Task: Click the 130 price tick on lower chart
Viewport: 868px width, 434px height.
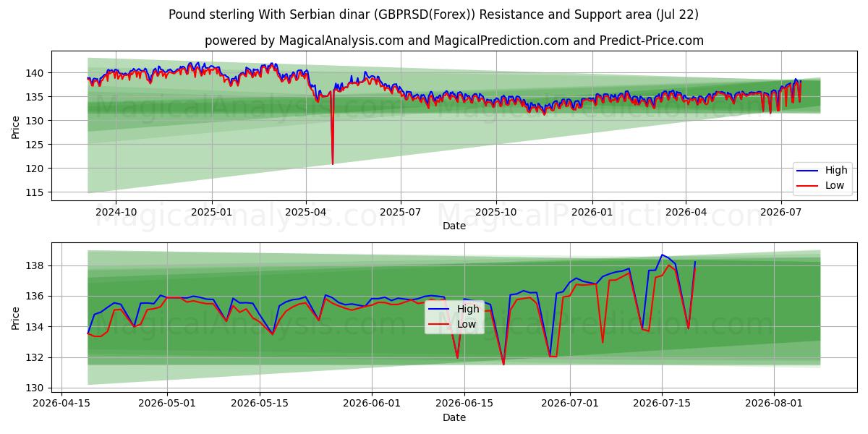Action: pos(36,388)
